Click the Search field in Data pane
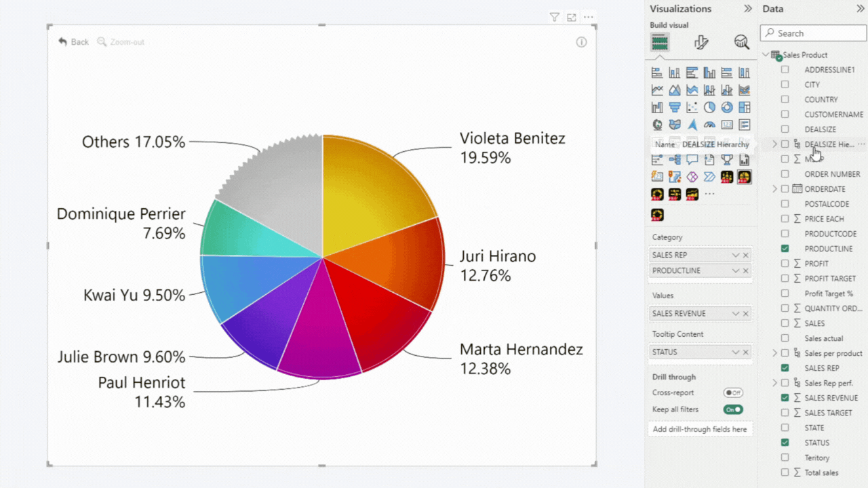 (812, 33)
